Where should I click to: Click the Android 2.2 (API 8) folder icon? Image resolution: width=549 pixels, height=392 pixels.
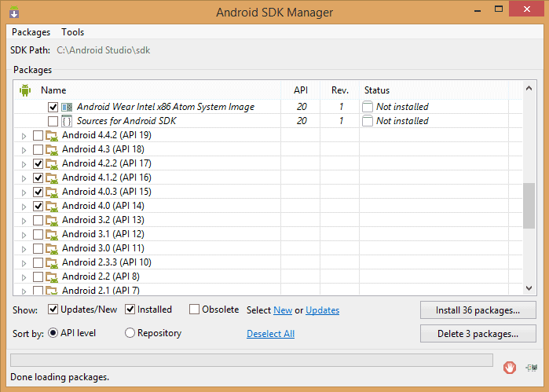(x=52, y=277)
